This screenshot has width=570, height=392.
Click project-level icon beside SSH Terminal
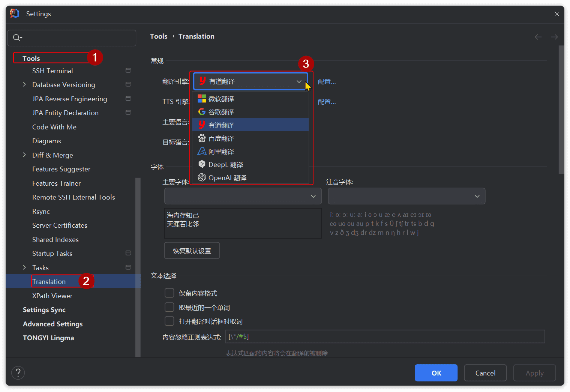tap(128, 71)
